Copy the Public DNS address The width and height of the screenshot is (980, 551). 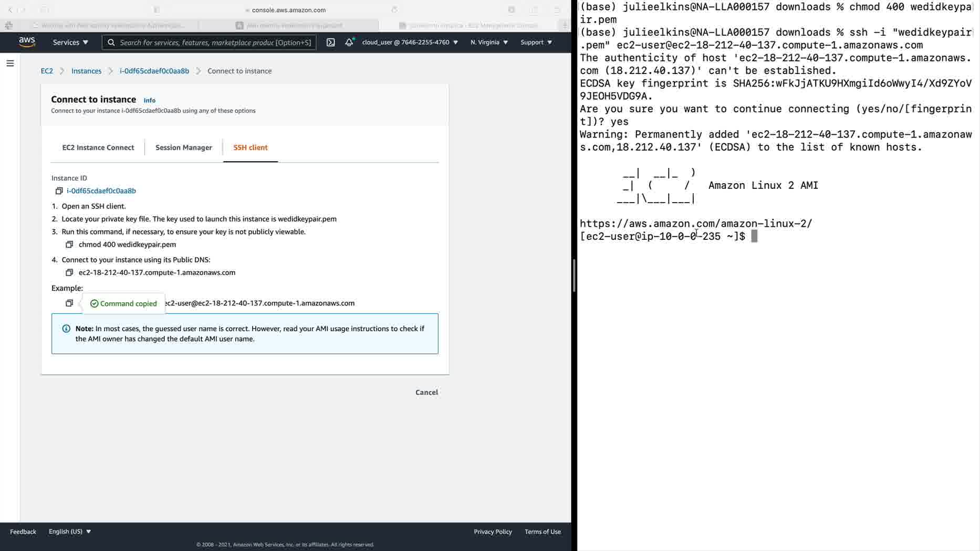coord(69,272)
